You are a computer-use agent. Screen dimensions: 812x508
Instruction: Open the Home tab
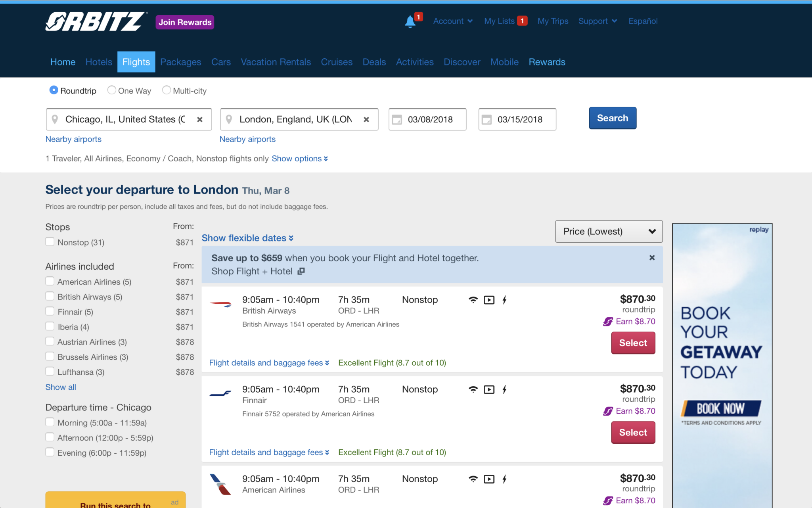(63, 62)
